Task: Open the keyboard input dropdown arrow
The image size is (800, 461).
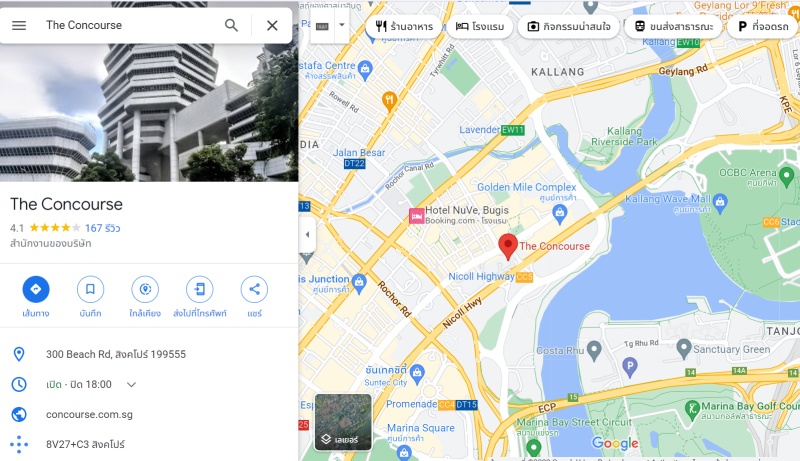Action: (x=342, y=24)
